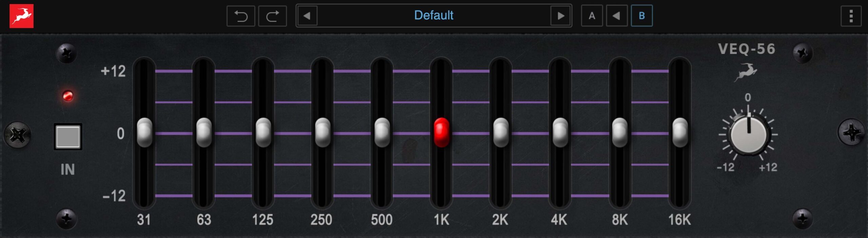Open the three-dot options menu
868x238 pixels.
(851, 16)
